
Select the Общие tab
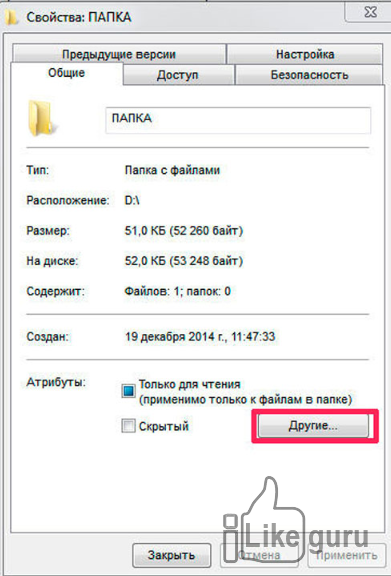pyautogui.click(x=67, y=73)
